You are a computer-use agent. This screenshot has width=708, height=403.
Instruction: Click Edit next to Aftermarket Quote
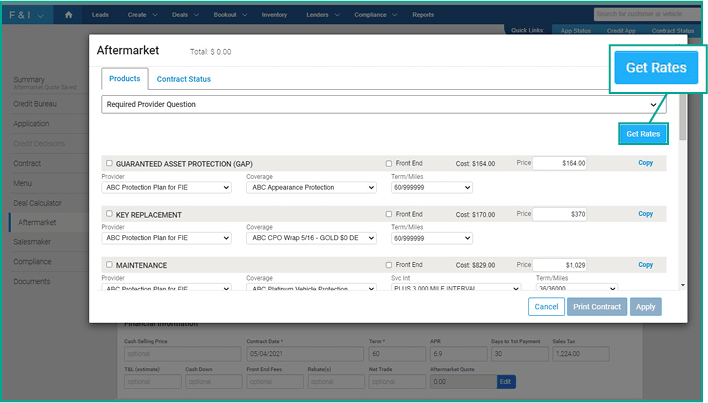[x=506, y=382]
